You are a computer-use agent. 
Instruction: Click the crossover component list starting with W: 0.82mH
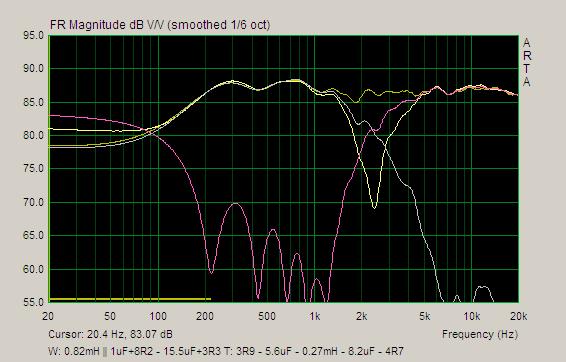(x=226, y=350)
